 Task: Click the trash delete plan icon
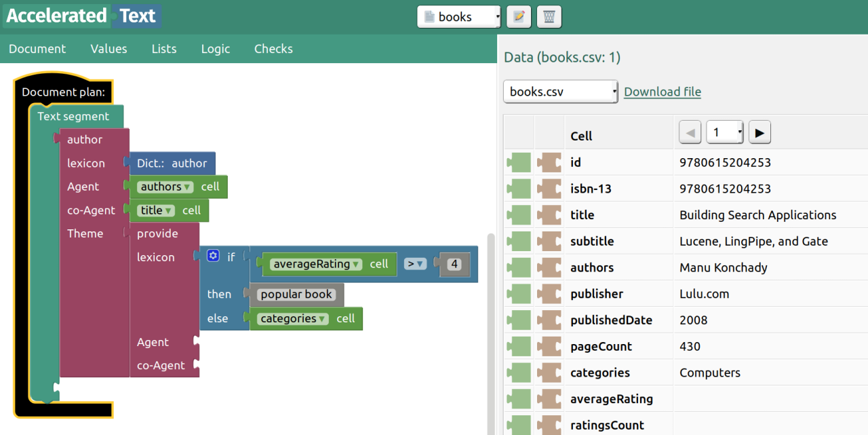tap(549, 17)
